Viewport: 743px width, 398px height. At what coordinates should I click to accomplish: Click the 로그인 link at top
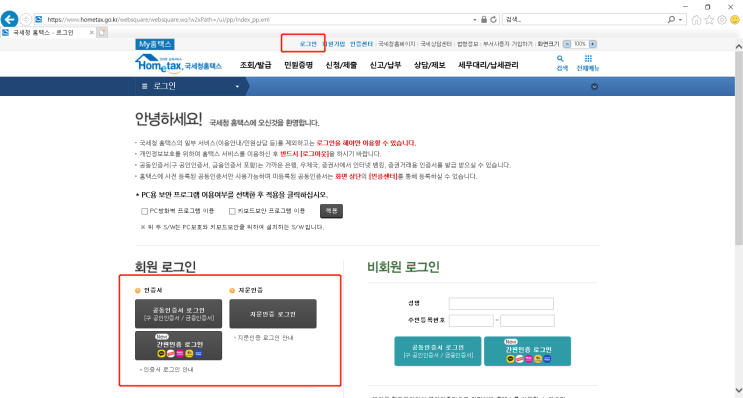308,44
